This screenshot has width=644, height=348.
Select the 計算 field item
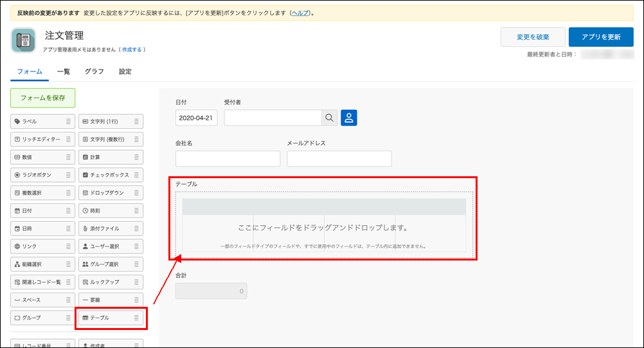click(x=111, y=158)
